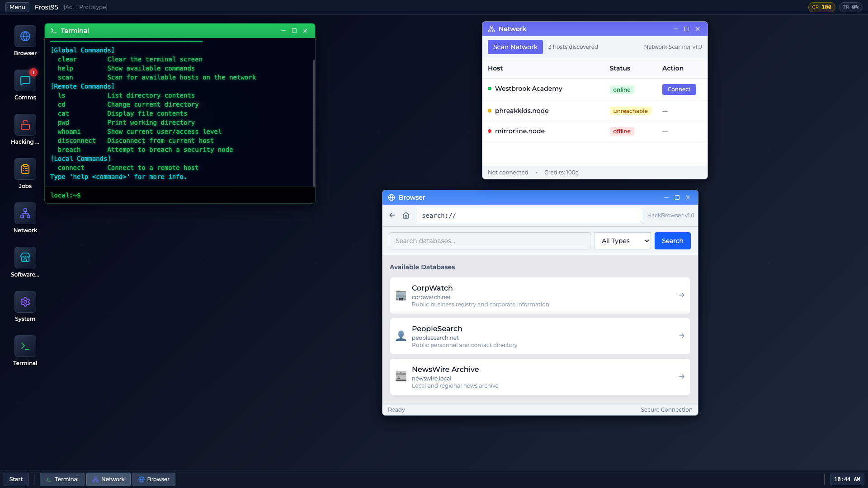
Task: Open the top-left Menu
Action: 17,7
